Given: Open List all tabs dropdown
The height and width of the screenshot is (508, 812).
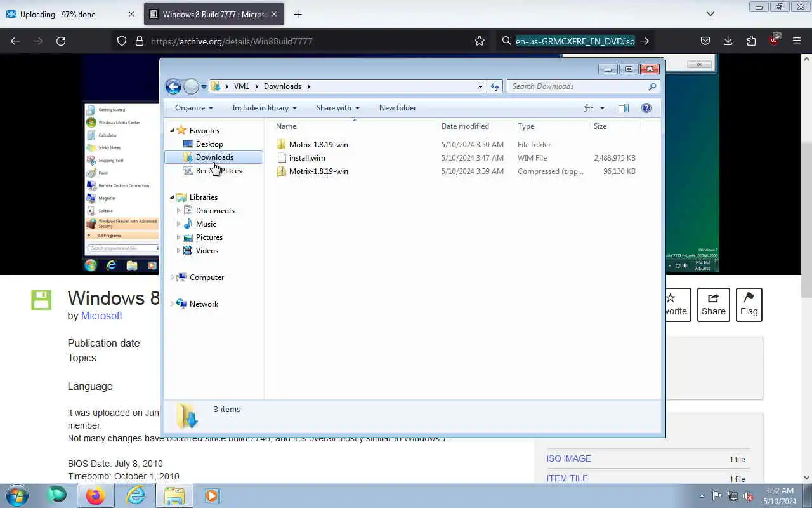Looking at the screenshot, I should (710, 14).
